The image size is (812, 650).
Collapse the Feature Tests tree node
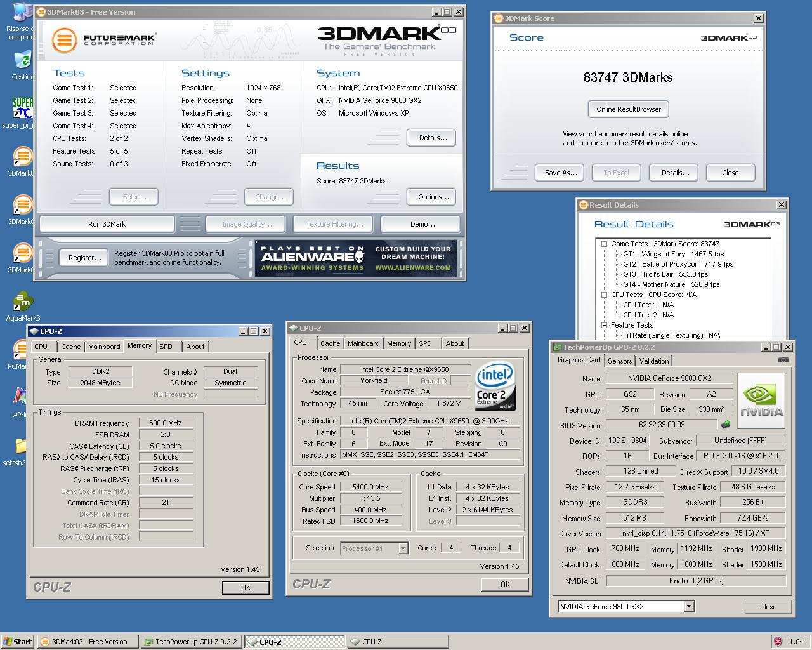coord(605,325)
